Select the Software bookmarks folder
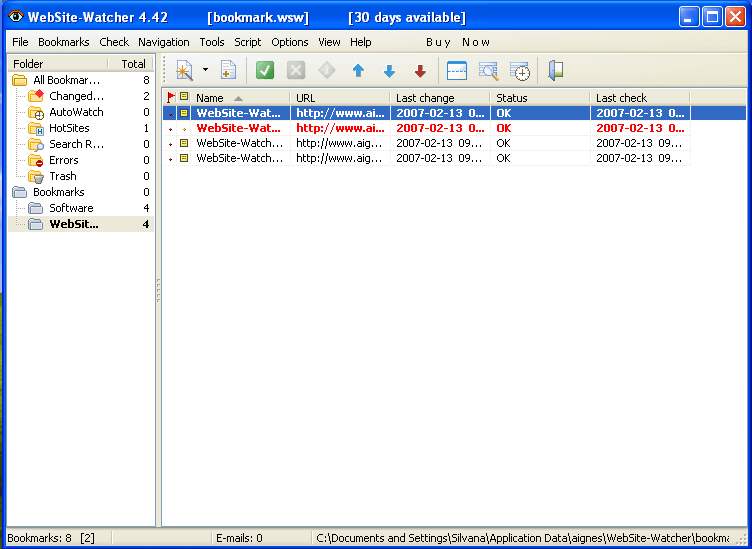752x549 pixels. pyautogui.click(x=71, y=208)
